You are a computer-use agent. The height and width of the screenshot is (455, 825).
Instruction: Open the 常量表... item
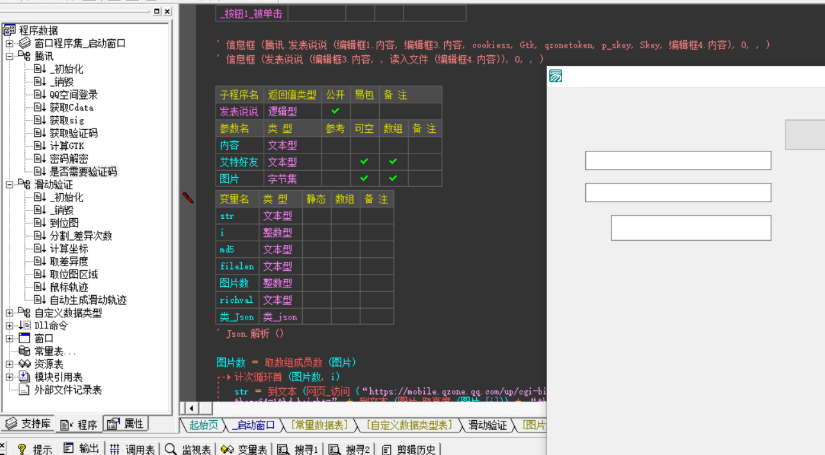pos(55,351)
